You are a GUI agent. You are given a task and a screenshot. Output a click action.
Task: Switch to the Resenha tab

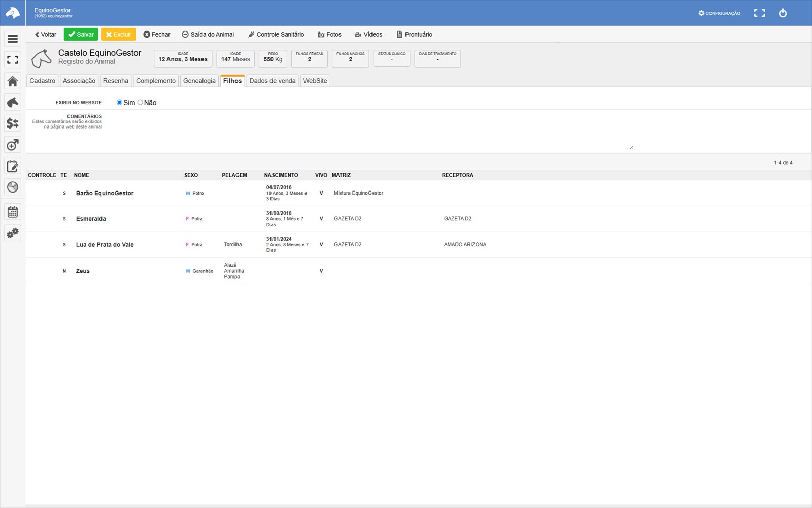pyautogui.click(x=116, y=81)
